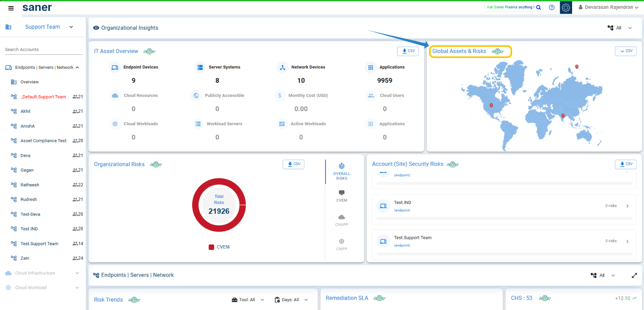
Task: Expand the Test.IND risks row chevron
Action: [628, 206]
